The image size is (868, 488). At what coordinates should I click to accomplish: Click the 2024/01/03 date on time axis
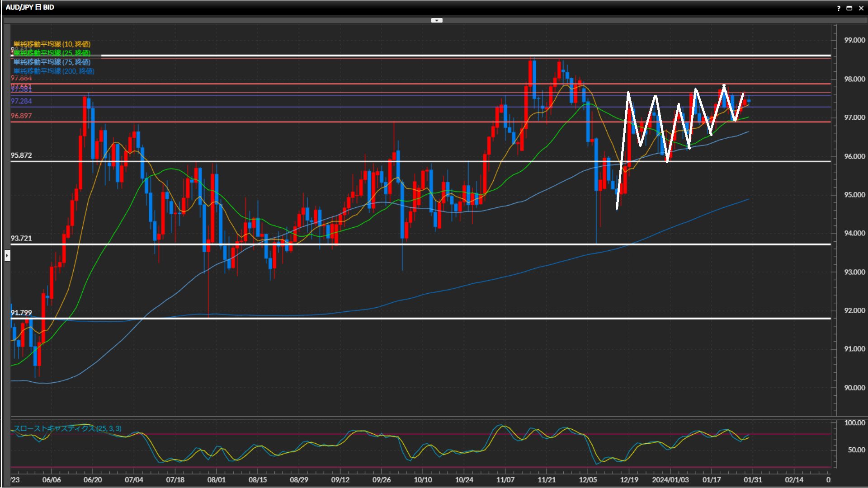click(x=670, y=480)
